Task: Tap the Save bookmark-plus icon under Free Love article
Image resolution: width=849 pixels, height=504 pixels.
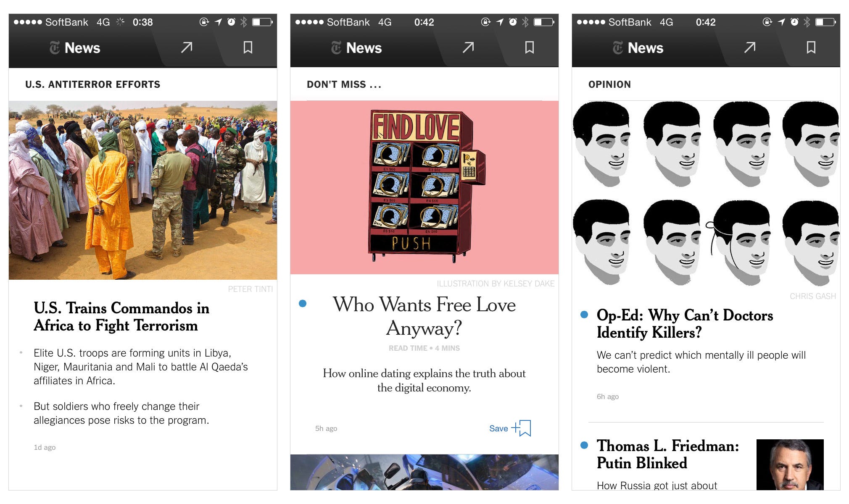Action: pos(522,428)
